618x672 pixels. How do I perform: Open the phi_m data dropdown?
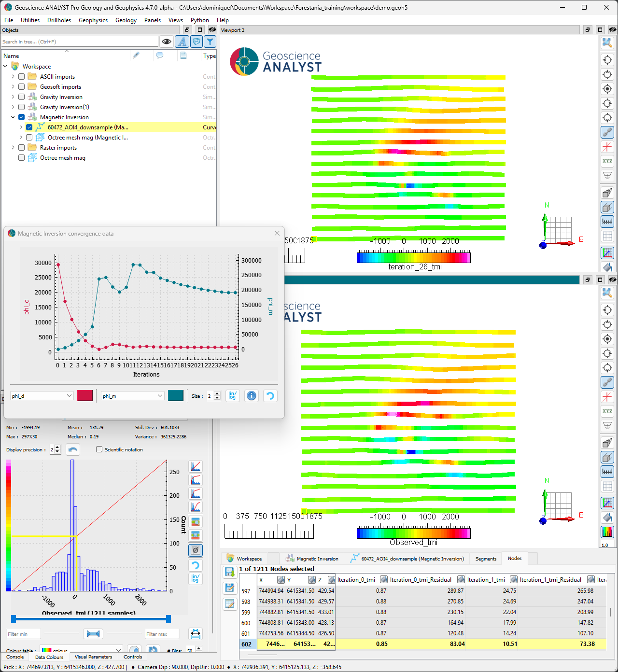point(133,396)
